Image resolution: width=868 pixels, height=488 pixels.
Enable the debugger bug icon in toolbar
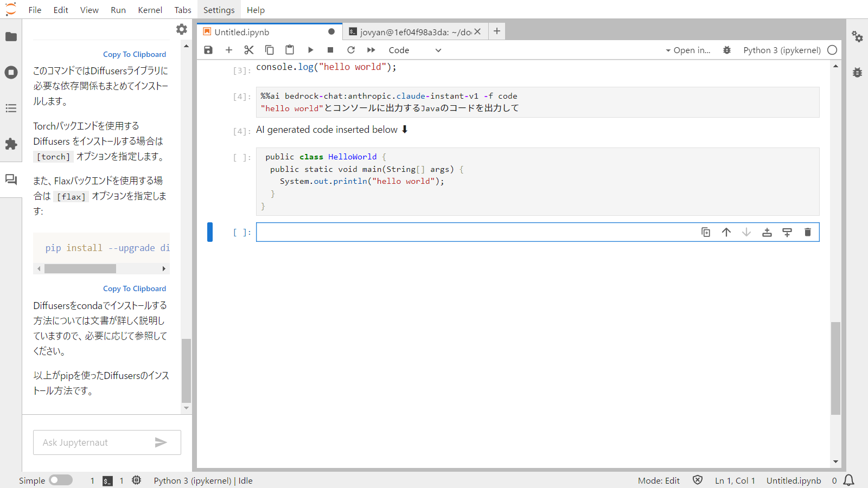727,50
